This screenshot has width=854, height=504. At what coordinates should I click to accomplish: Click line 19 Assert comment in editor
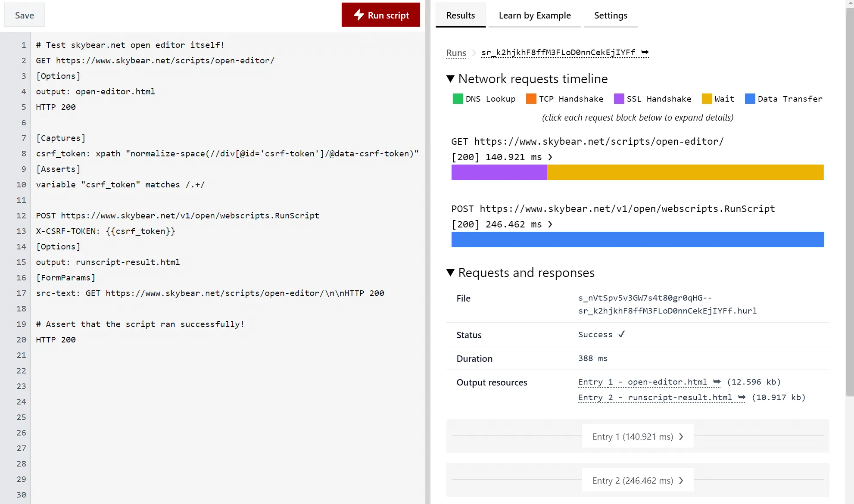[x=140, y=324]
